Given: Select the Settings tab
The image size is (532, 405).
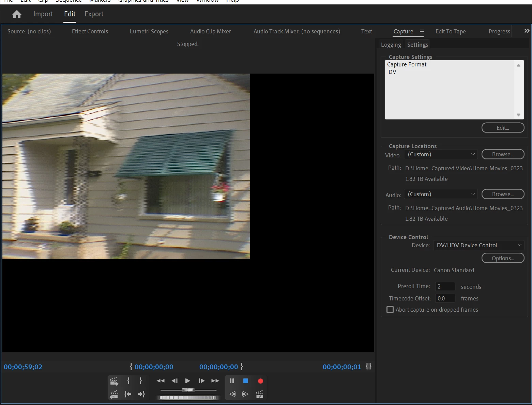Looking at the screenshot, I should point(417,45).
